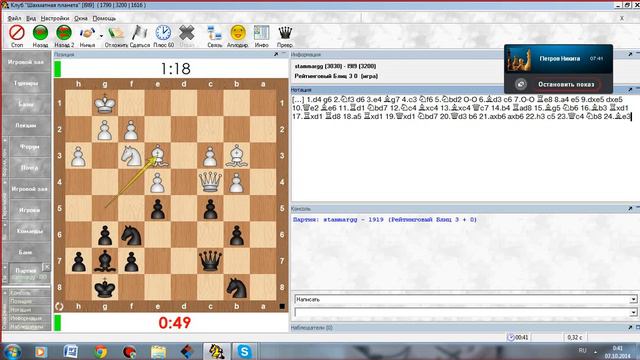Open Skype from the taskbar
The width and height of the screenshot is (640, 360).
click(244, 351)
